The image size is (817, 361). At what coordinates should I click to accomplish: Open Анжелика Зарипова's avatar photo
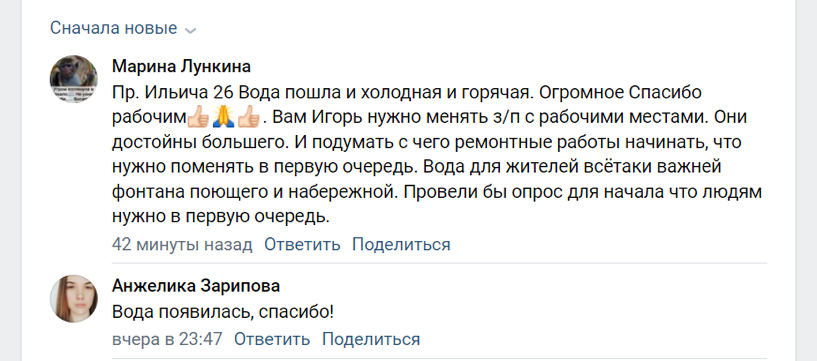coord(73,298)
